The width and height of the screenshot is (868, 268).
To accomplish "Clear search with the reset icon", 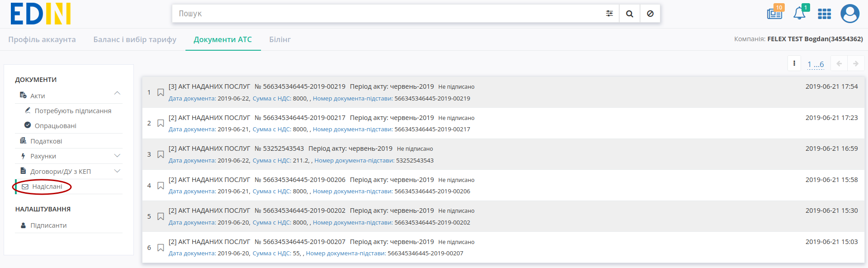I will click(650, 14).
